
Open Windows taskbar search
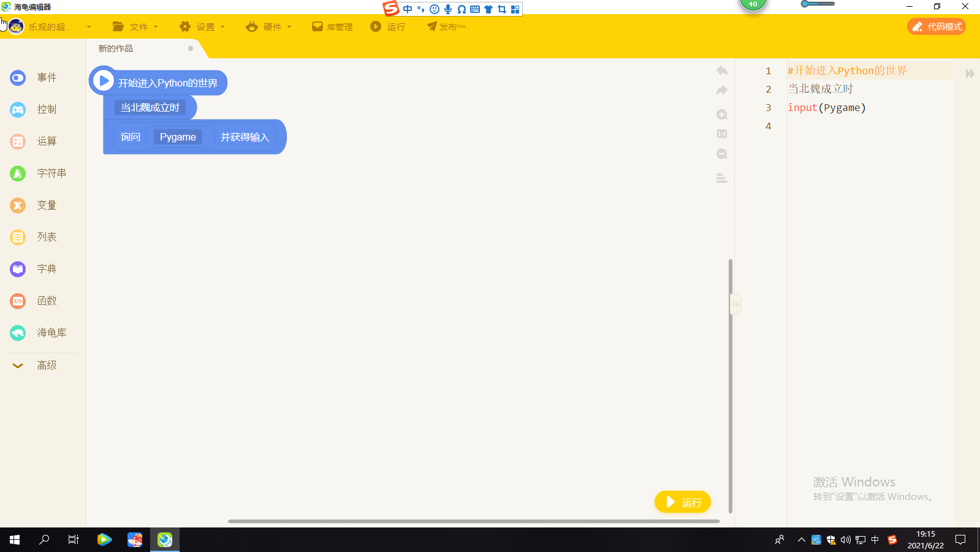[44, 540]
